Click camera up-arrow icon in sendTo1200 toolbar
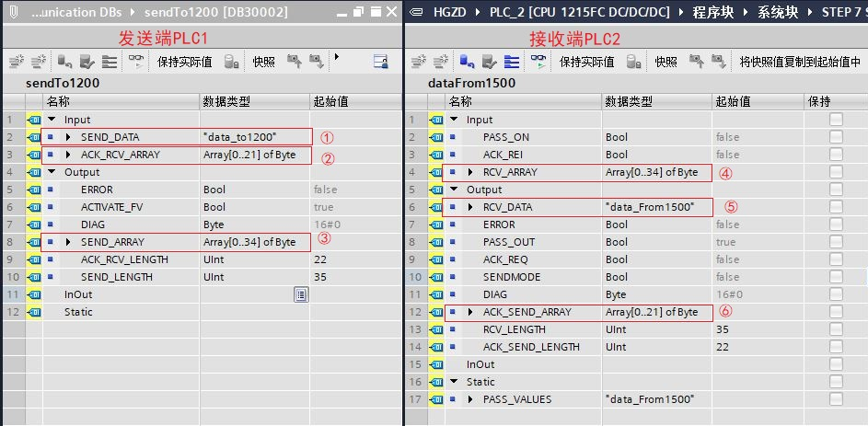The width and height of the screenshot is (868, 426). pos(295,62)
